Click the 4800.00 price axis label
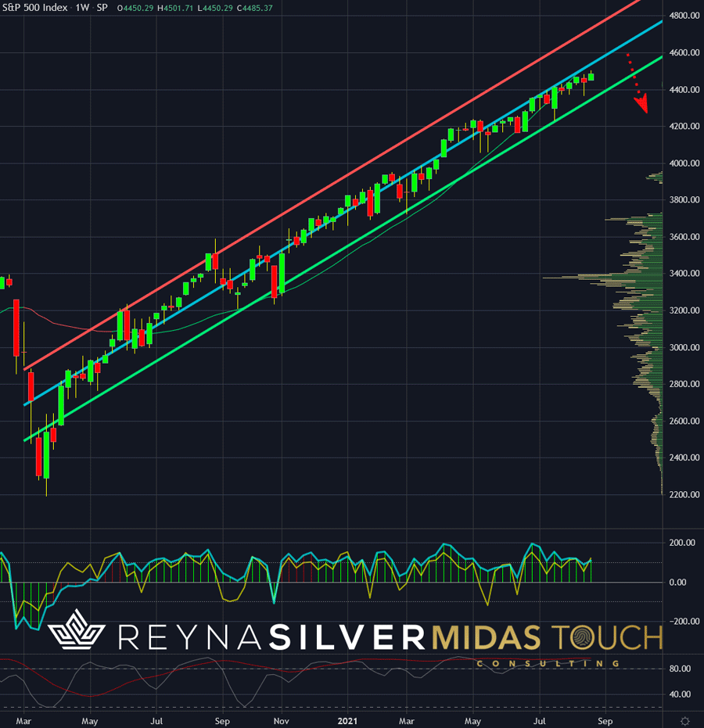The width and height of the screenshot is (704, 728). tap(683, 16)
